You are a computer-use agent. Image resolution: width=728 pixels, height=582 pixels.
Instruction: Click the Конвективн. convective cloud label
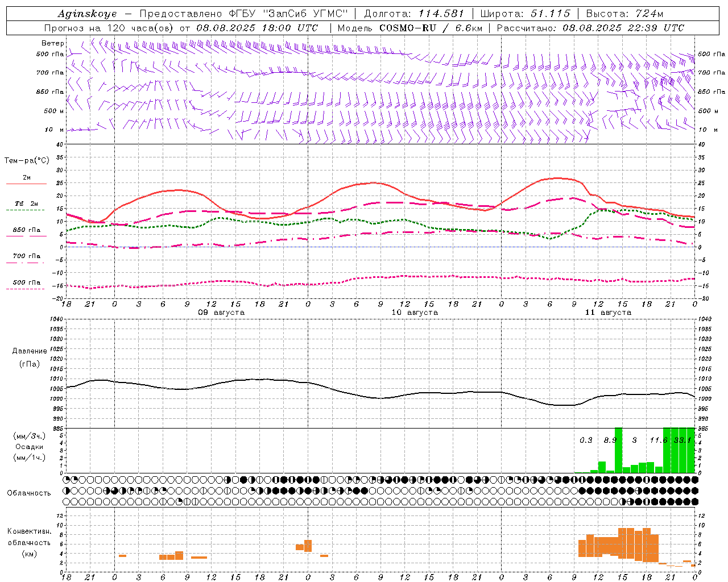coord(29,531)
